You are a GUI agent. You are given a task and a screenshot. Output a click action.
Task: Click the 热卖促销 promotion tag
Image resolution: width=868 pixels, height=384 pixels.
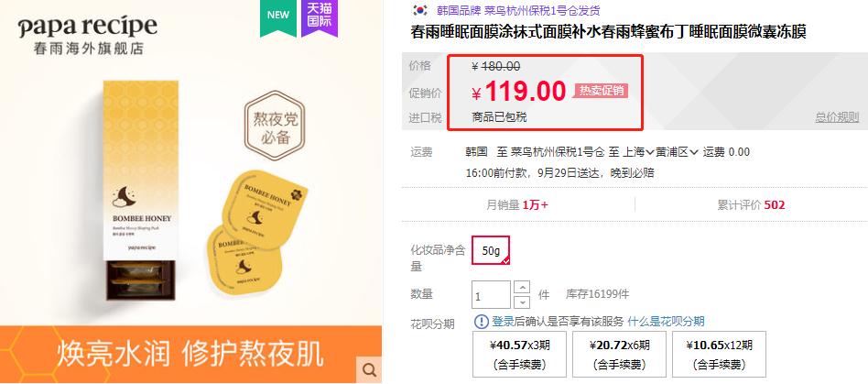[601, 91]
